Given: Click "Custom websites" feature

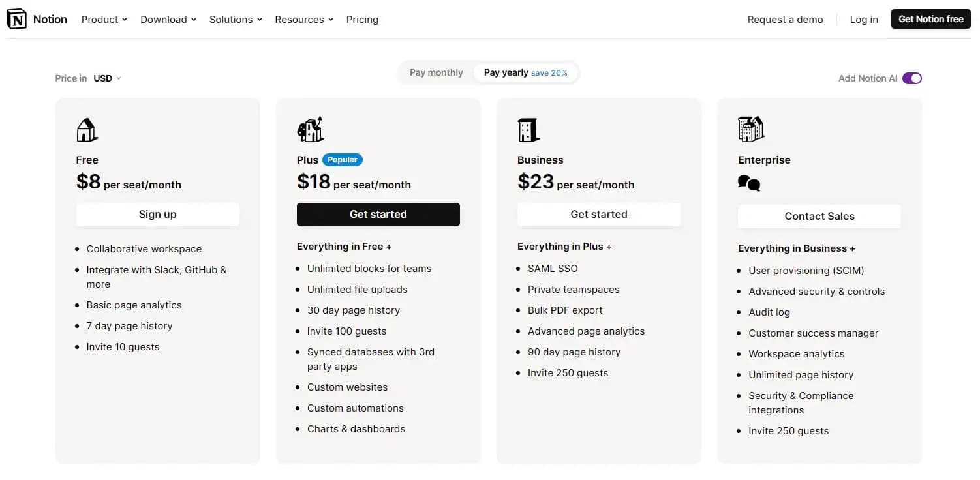Looking at the screenshot, I should (348, 387).
